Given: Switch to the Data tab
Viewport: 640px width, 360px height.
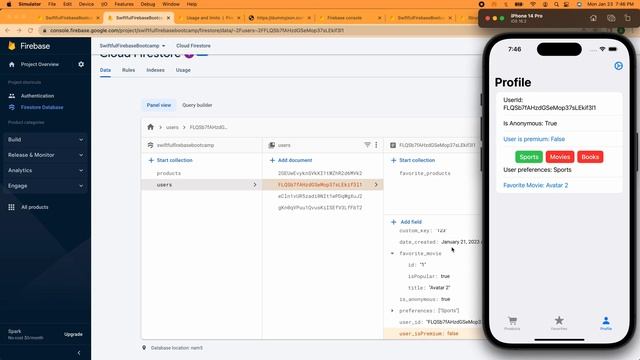Looking at the screenshot, I should tap(105, 70).
